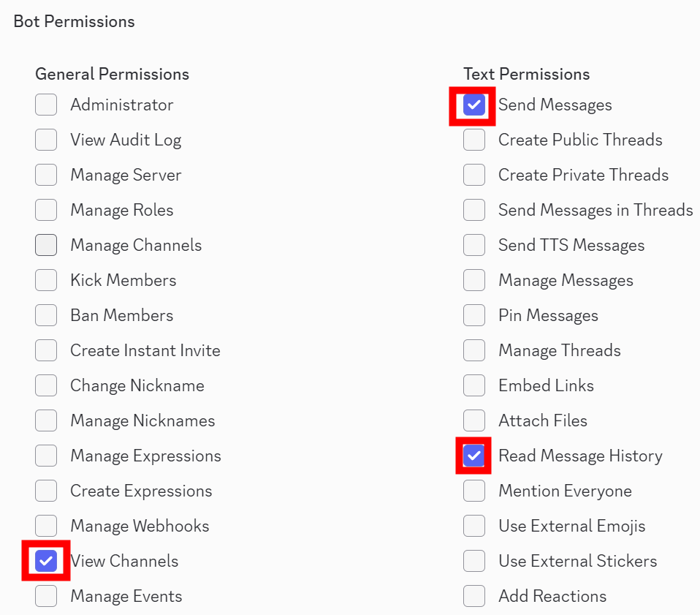Check the View Audit Log permission

pos(46,140)
